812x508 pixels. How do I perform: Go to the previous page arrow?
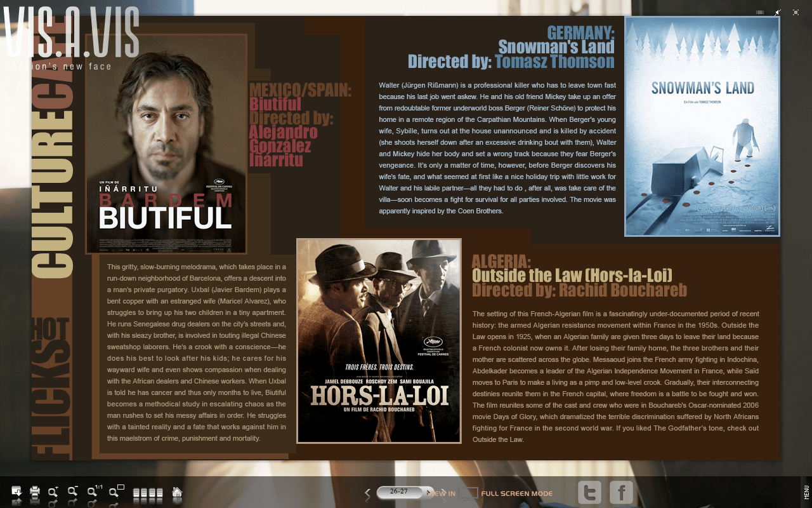click(x=367, y=493)
